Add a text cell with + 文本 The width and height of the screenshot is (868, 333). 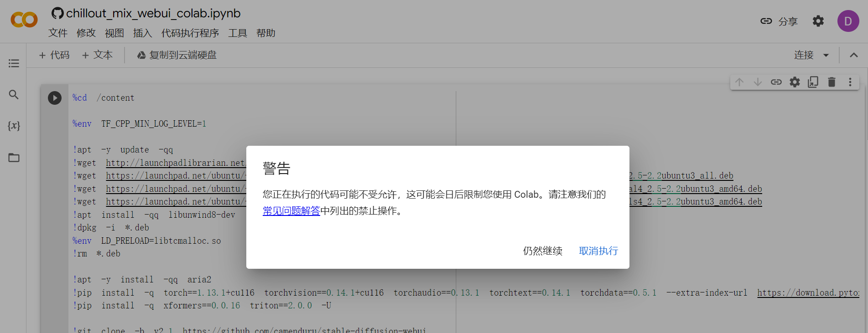point(97,55)
